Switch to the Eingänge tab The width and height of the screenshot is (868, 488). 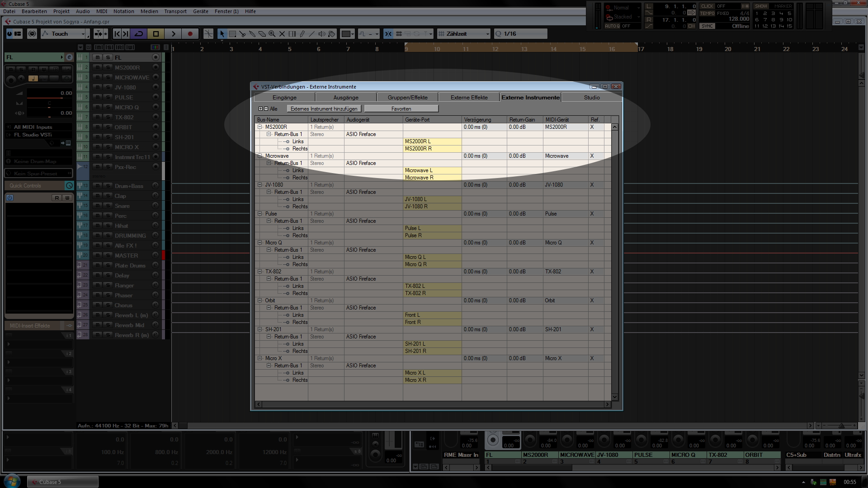click(284, 98)
